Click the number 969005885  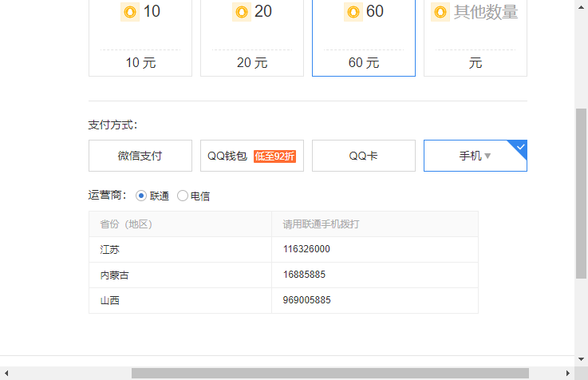pos(306,300)
